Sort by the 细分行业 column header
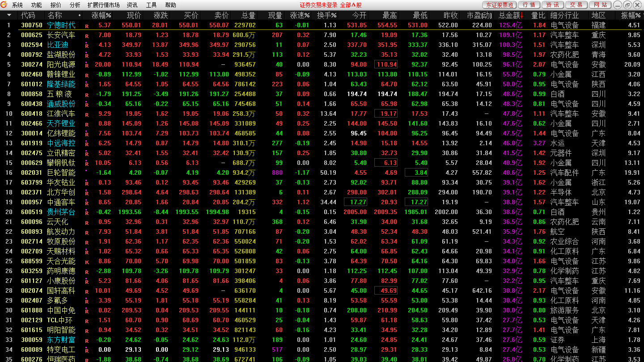 tap(565, 15)
